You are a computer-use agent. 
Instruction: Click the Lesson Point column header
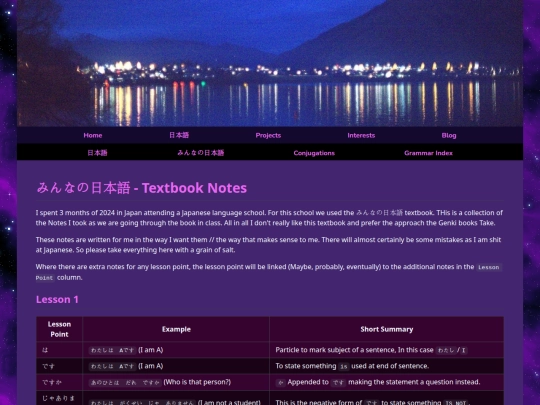[x=59, y=329]
